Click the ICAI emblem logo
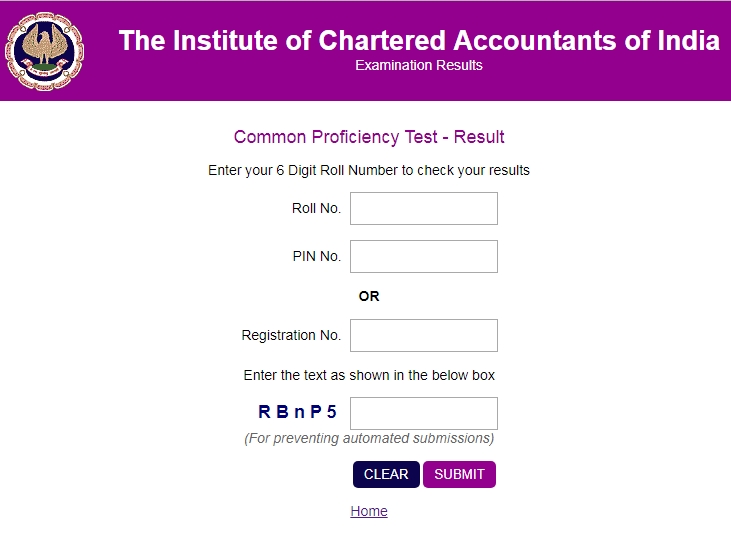The width and height of the screenshot is (731, 539). click(45, 51)
